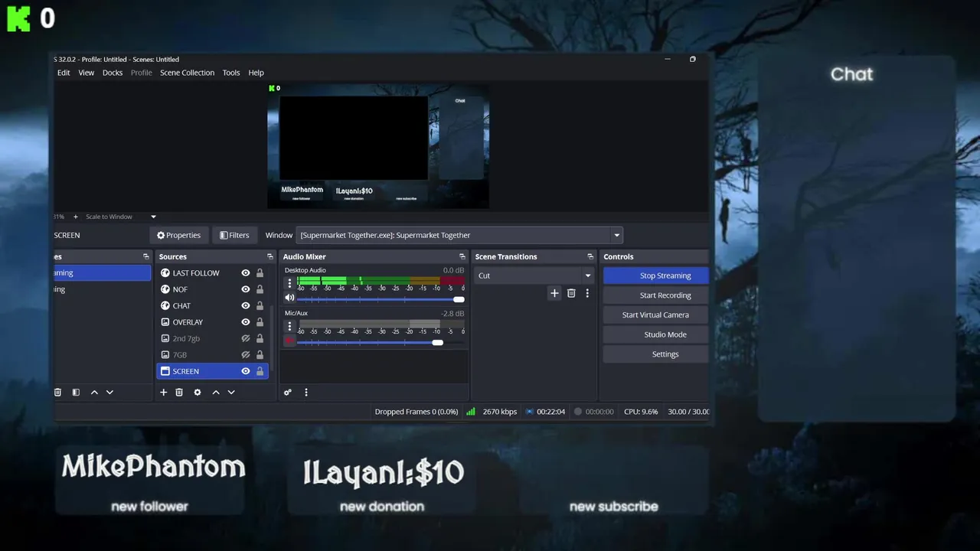Remove scene with Scenes panel trash icon

point(57,393)
